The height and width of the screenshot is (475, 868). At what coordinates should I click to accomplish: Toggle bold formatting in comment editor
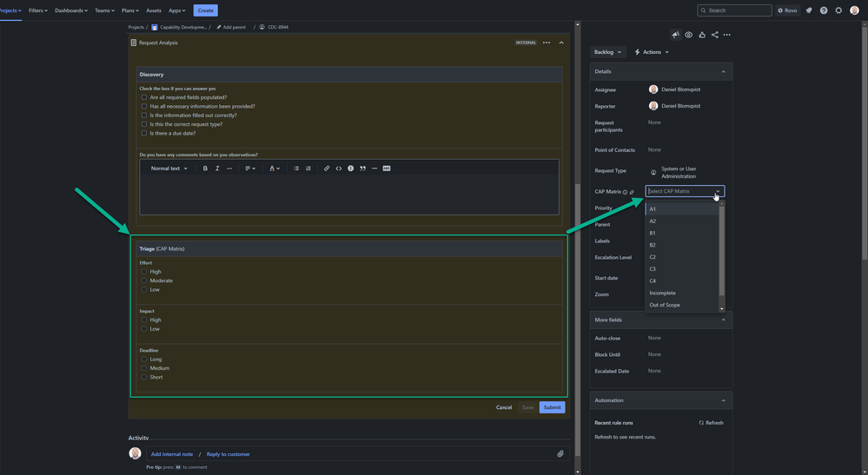coord(205,168)
